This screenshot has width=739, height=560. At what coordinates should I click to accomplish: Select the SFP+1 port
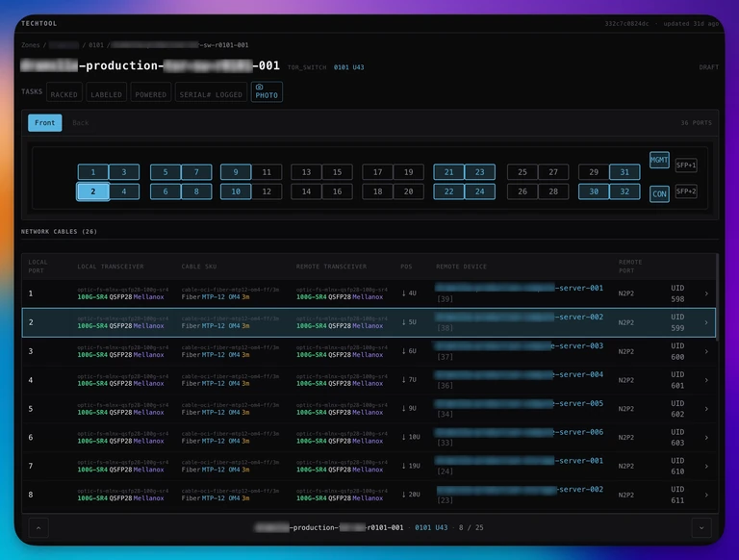(x=686, y=165)
